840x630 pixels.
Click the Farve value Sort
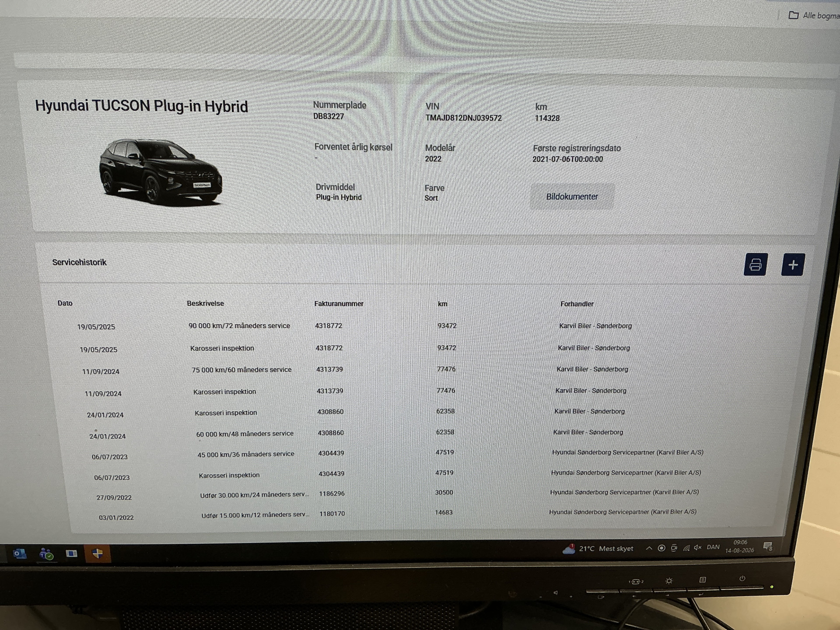[x=431, y=198]
